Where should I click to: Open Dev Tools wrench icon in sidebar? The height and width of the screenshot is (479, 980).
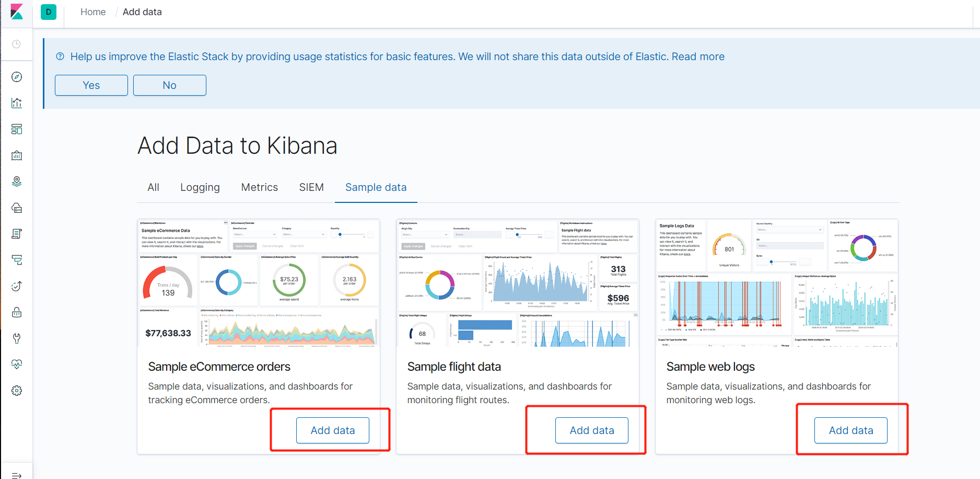[17, 338]
